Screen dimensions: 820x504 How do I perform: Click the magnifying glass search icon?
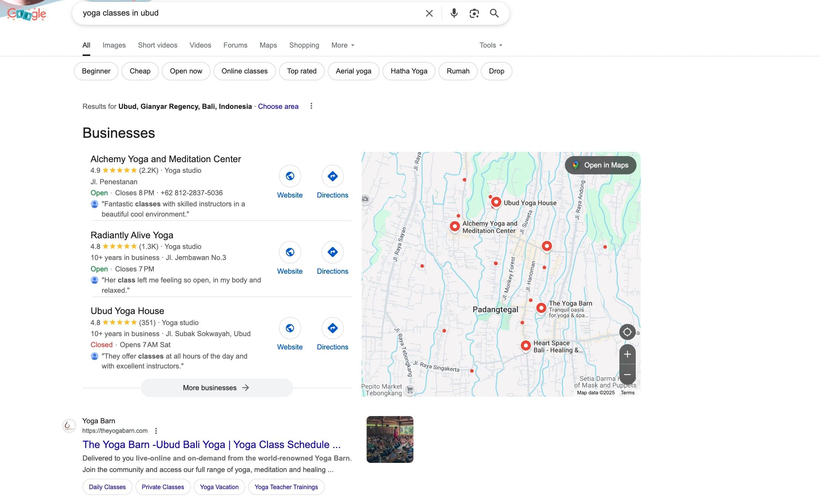click(494, 13)
